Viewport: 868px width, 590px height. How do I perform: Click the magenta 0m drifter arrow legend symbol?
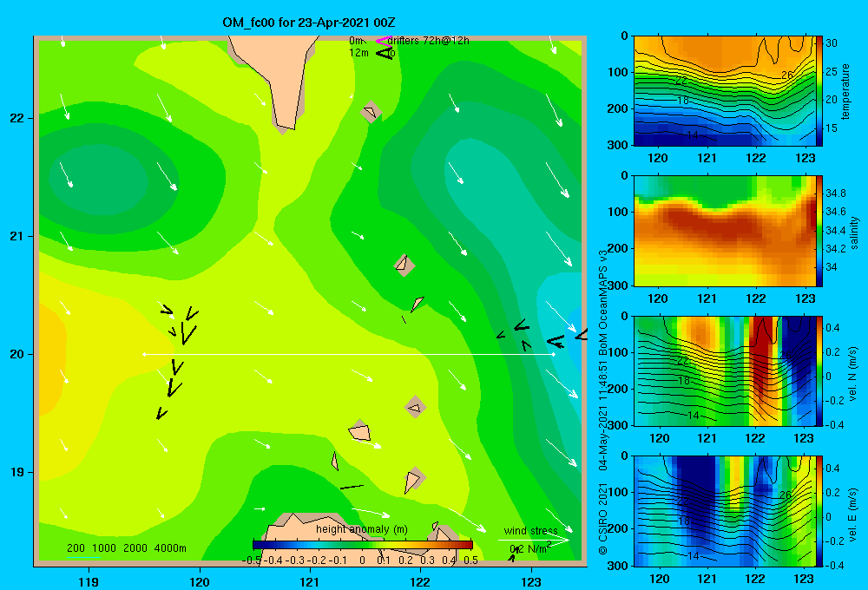(384, 41)
